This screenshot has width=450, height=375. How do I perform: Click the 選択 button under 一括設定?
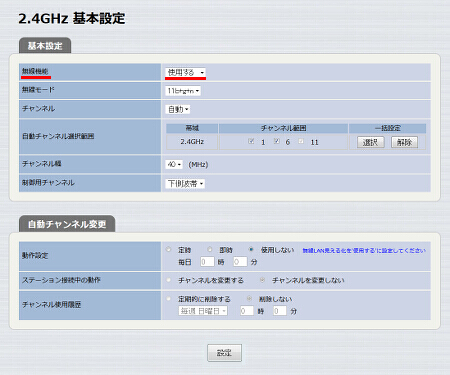click(x=371, y=142)
